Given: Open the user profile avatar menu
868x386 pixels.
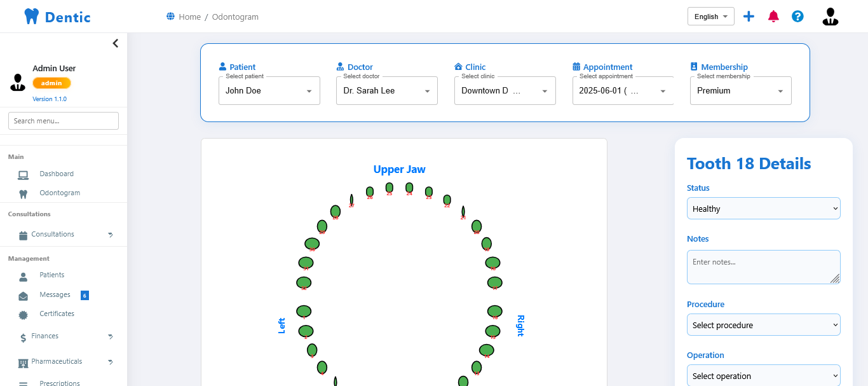Looking at the screenshot, I should point(830,16).
